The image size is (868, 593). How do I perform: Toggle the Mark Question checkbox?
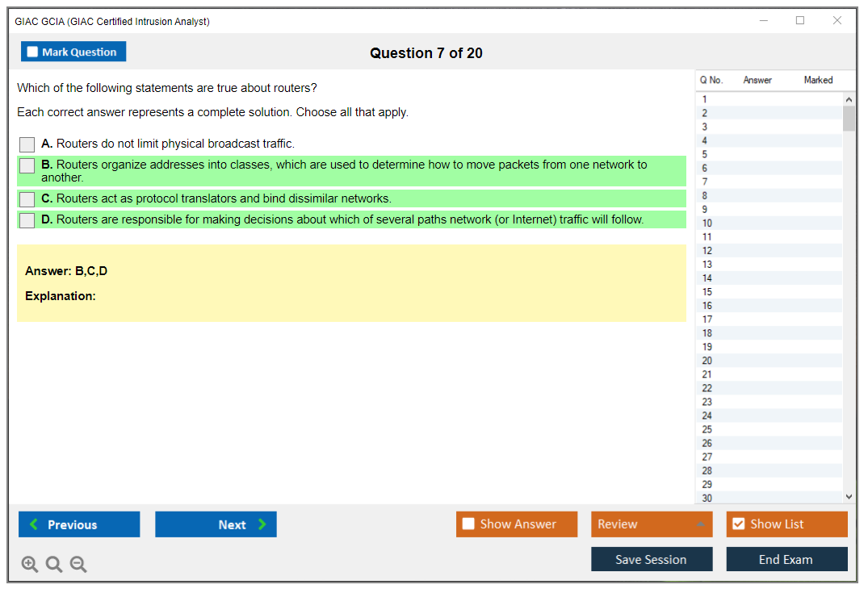click(31, 51)
